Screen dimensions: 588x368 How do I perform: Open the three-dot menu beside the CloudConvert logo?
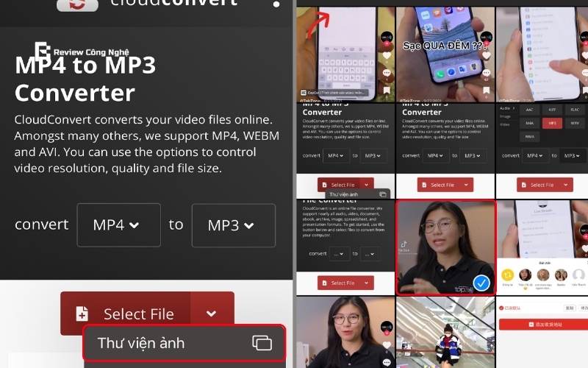(x=276, y=4)
